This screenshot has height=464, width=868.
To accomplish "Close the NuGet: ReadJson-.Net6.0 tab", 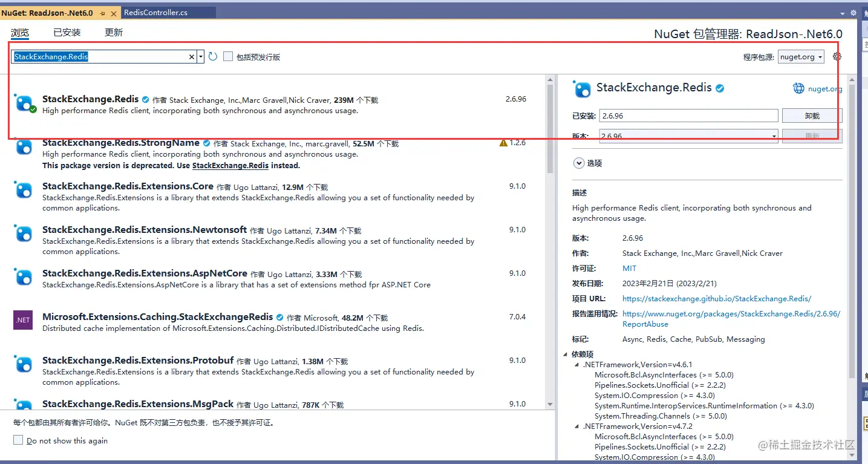I will tap(114, 13).
